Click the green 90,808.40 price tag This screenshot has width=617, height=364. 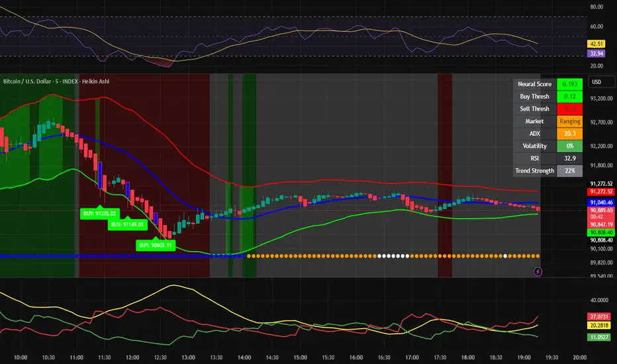pos(601,232)
